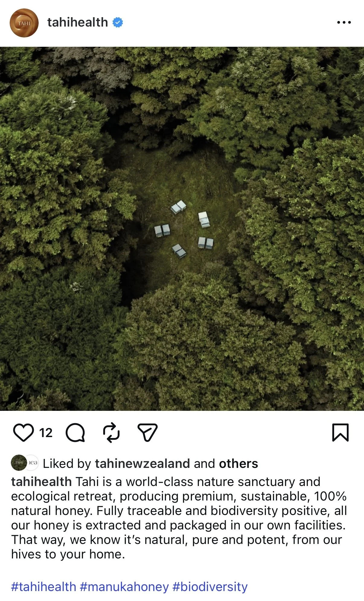Open the three-dot more options menu

344,22
